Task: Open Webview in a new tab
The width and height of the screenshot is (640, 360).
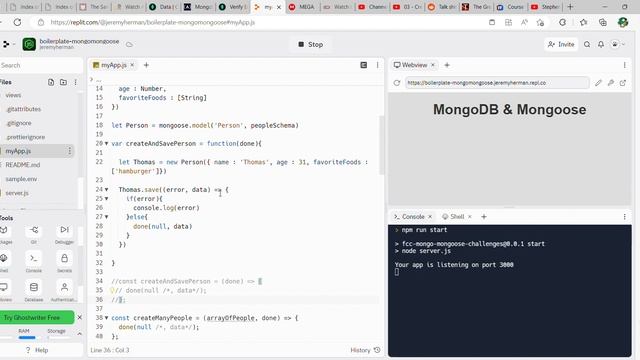Action: 623,83
